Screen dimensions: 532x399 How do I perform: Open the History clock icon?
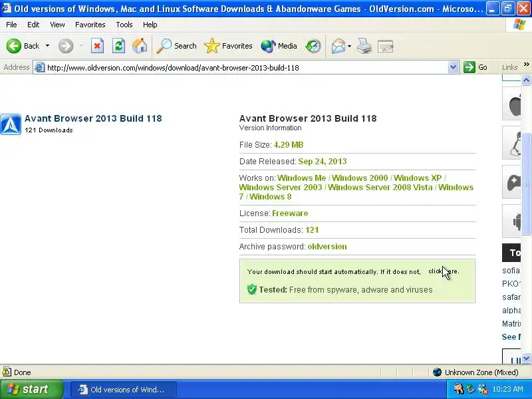(x=313, y=46)
